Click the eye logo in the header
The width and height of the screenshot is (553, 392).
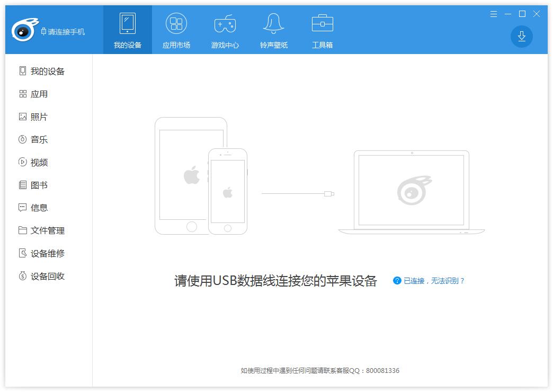(25, 30)
